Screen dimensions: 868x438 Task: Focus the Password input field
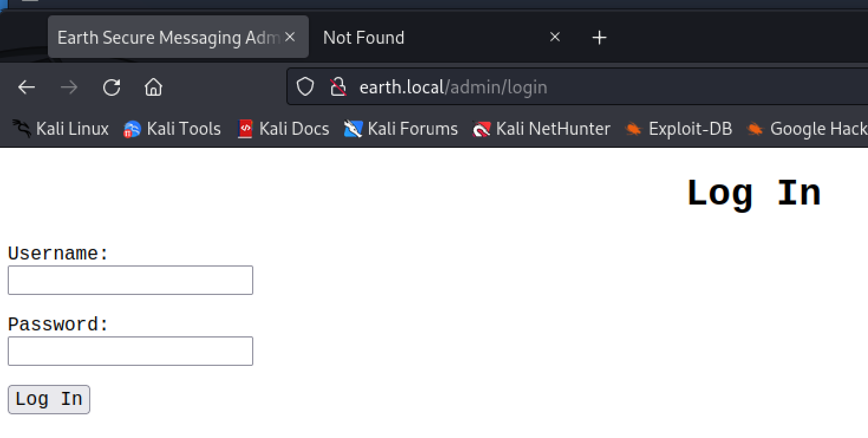point(130,351)
